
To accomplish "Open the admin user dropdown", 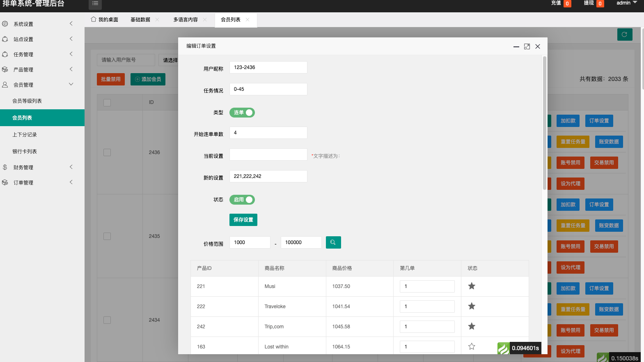I will click(x=626, y=3).
